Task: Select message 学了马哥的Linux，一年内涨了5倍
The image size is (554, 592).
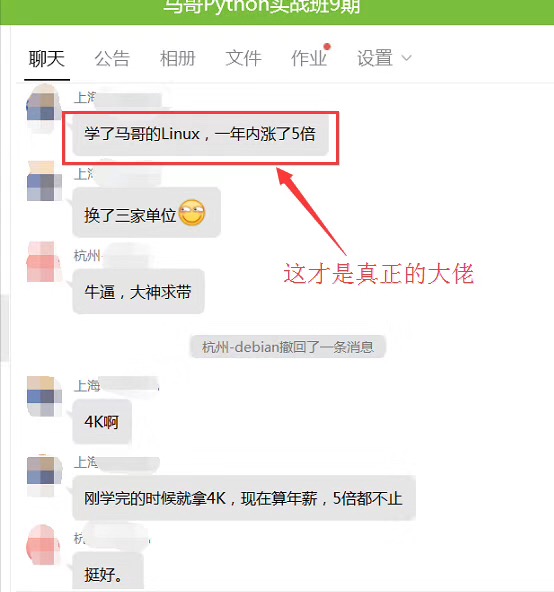Action: pyautogui.click(x=200, y=134)
